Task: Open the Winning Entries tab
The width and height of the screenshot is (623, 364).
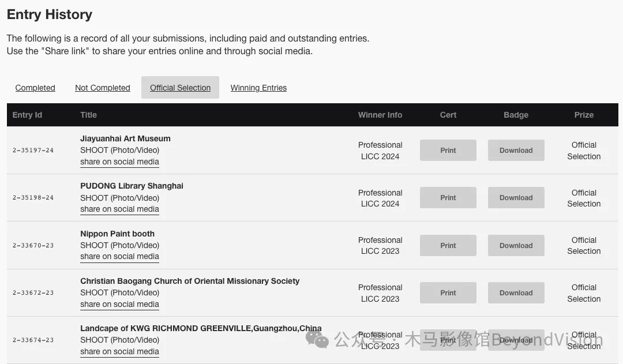Action: pos(258,88)
